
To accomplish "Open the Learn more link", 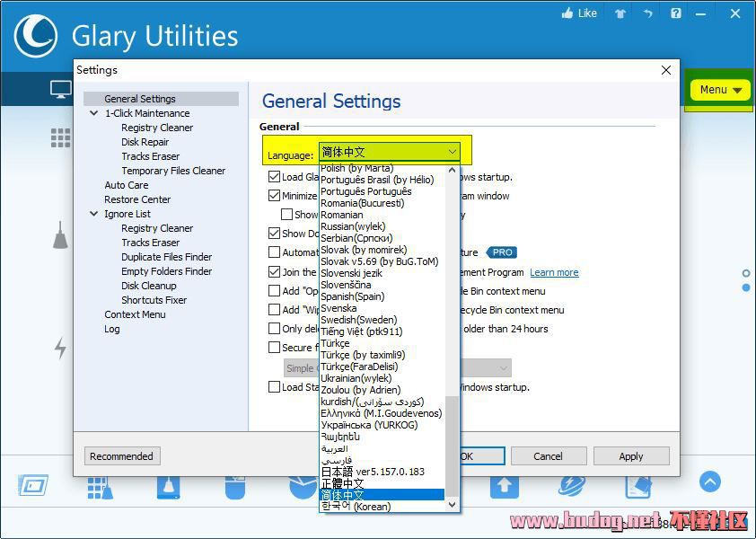I will coord(554,272).
